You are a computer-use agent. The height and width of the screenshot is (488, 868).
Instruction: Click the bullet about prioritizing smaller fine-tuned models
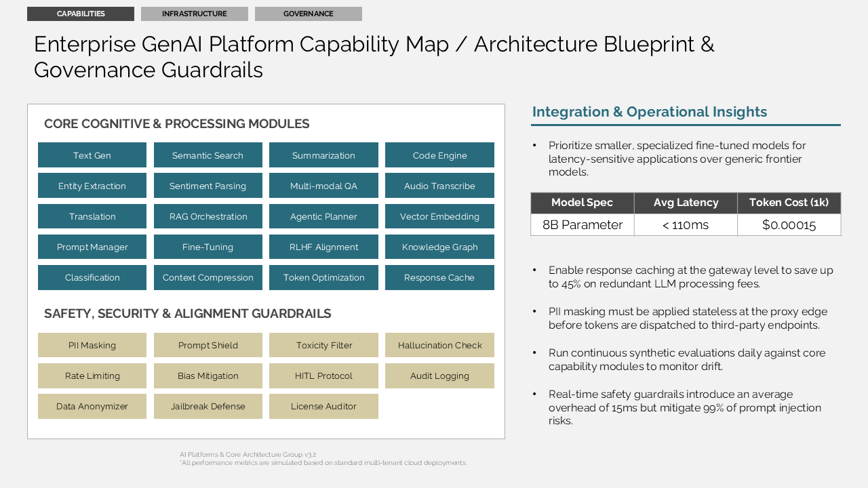(x=677, y=159)
